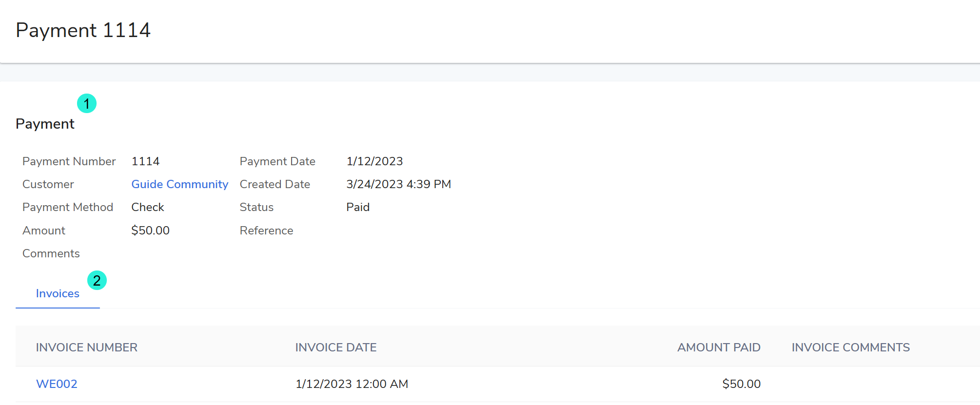
Task: Switch to the Invoices tab
Action: [58, 293]
